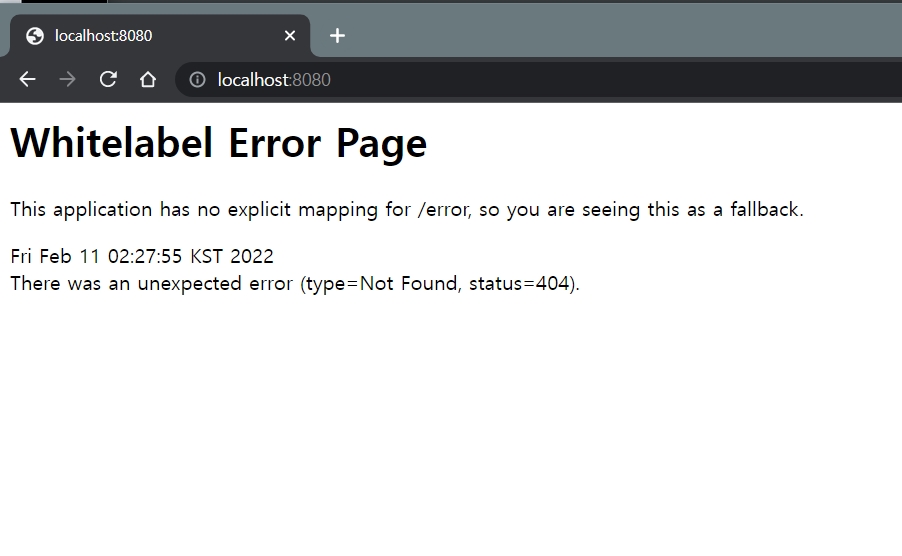Open a new tab with plus button
The image size is (902, 556).
tap(337, 36)
